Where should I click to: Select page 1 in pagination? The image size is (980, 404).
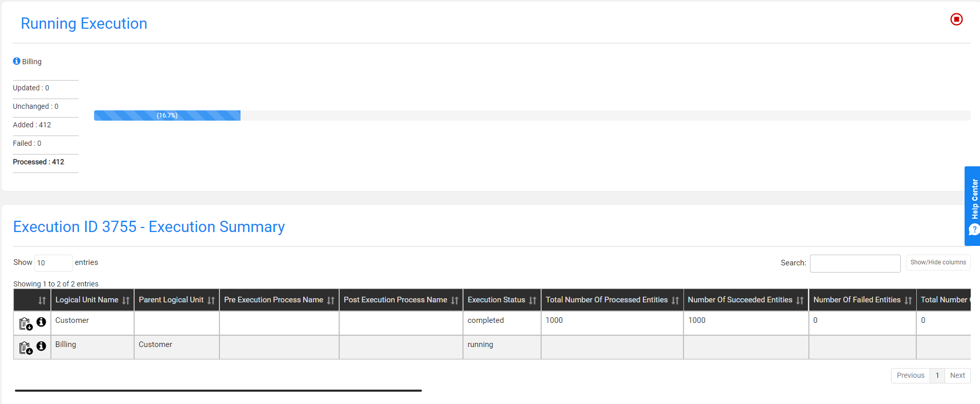click(x=937, y=375)
